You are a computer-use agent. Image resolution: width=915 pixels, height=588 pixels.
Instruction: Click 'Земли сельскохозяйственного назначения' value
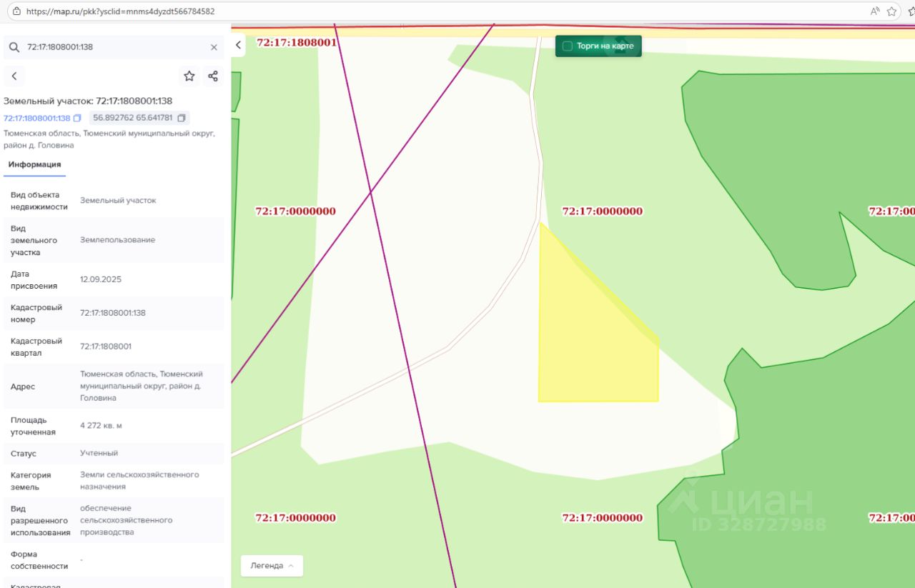tap(139, 481)
